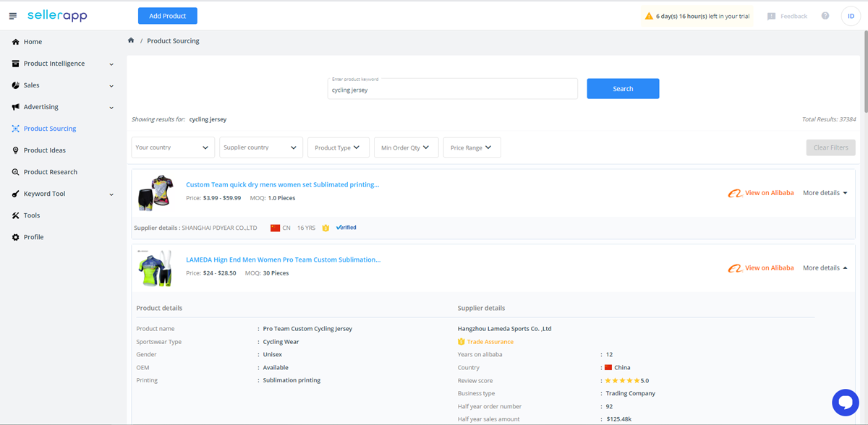Open the Your country dropdown
868x425 pixels.
click(173, 147)
